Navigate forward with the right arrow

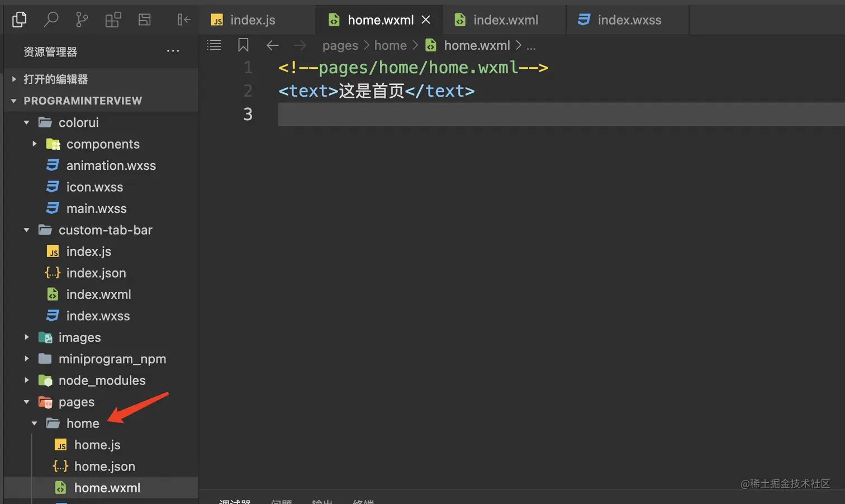(300, 45)
